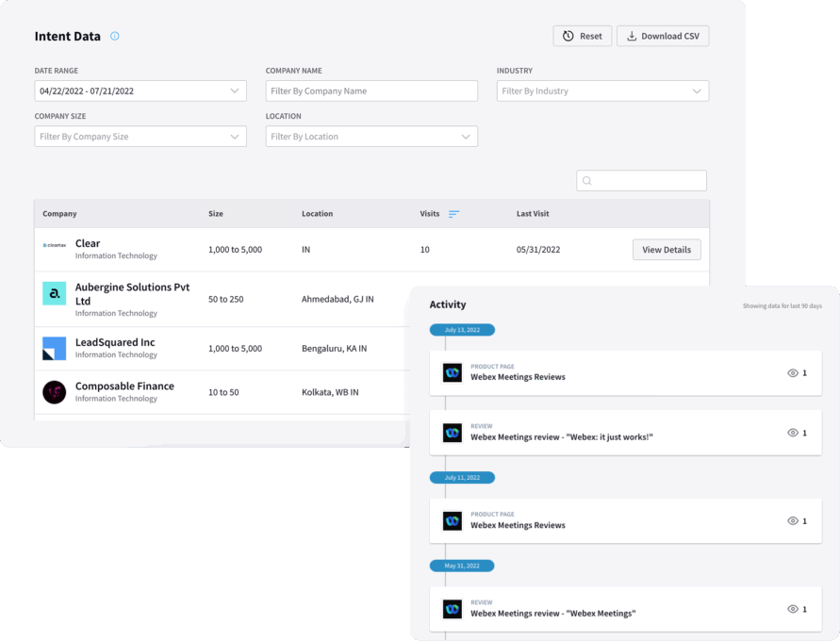Click the Last Visit column header
The image size is (840, 641).
tap(533, 214)
